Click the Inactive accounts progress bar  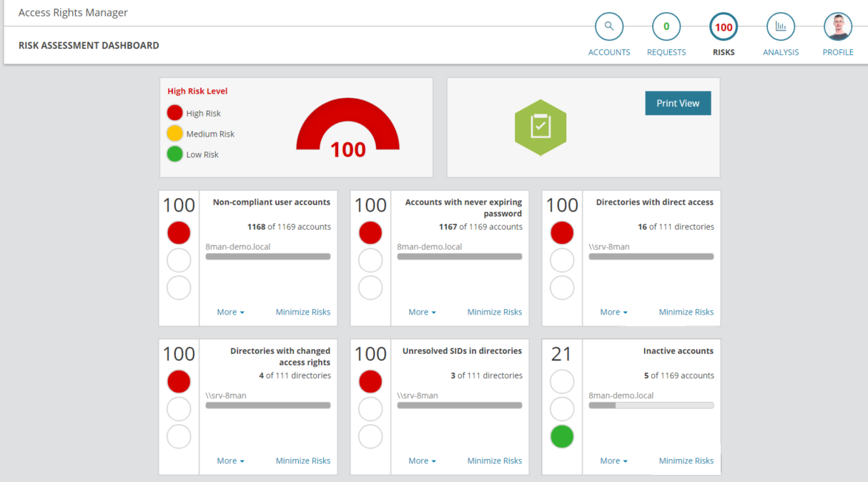pos(651,405)
